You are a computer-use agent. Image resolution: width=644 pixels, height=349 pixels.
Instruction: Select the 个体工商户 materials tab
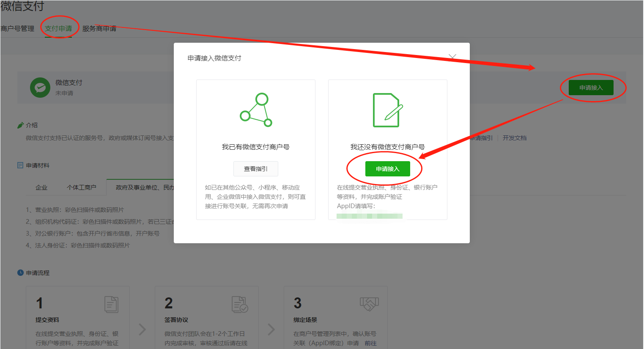(82, 187)
